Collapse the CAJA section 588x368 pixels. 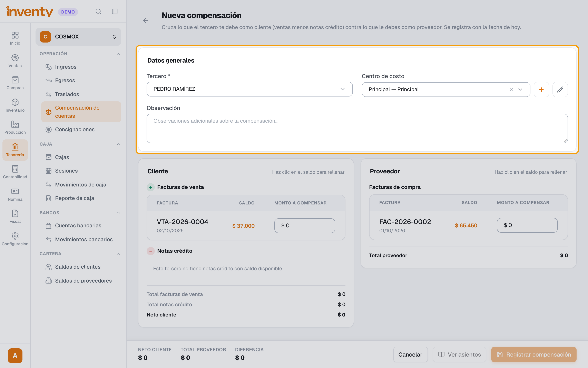click(x=118, y=144)
